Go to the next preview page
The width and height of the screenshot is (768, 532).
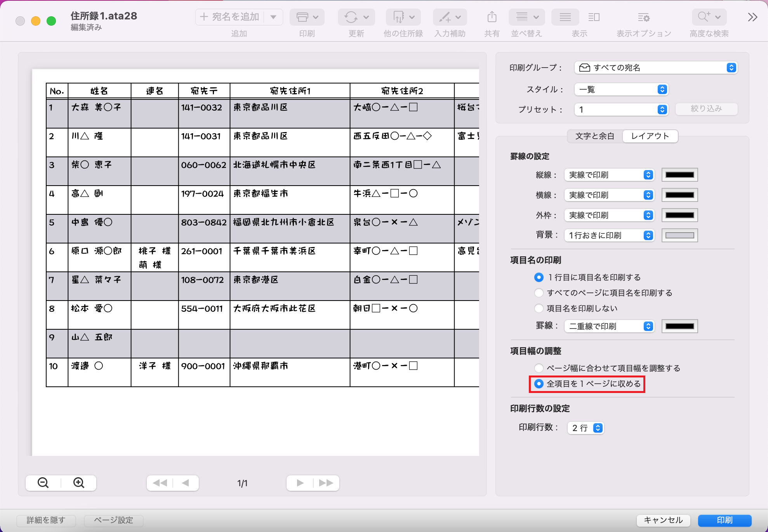coord(300,483)
